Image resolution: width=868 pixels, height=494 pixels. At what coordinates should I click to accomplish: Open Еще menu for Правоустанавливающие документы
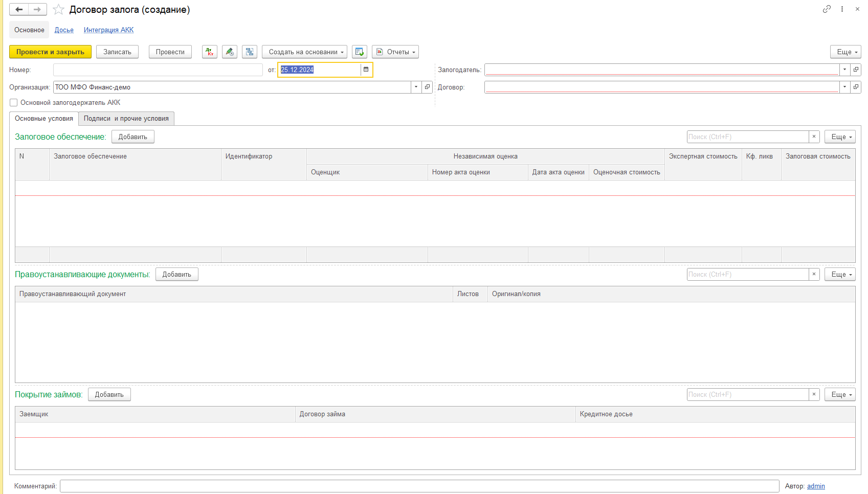click(840, 274)
